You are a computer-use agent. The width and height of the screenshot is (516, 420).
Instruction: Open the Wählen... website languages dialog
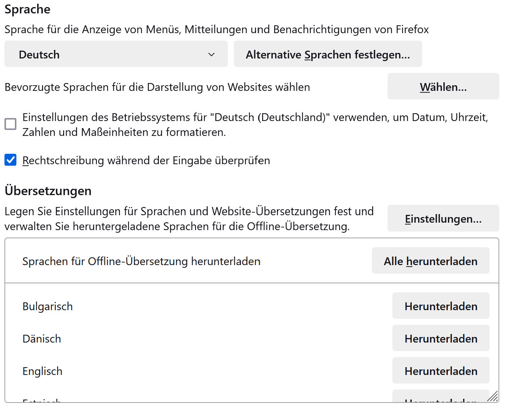(x=443, y=86)
